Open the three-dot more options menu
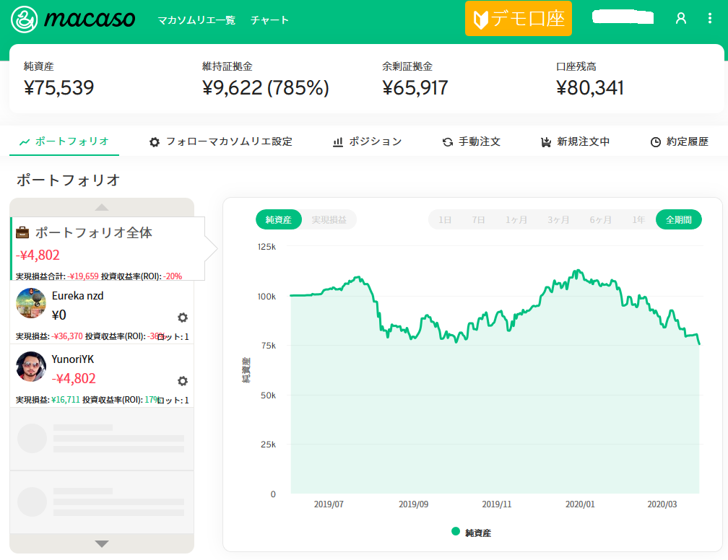 709,19
